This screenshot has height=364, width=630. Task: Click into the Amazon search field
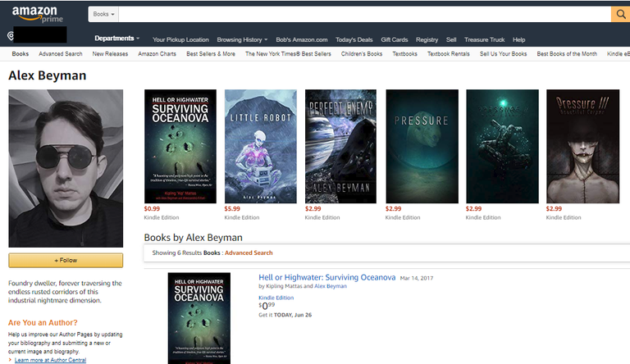(x=364, y=15)
